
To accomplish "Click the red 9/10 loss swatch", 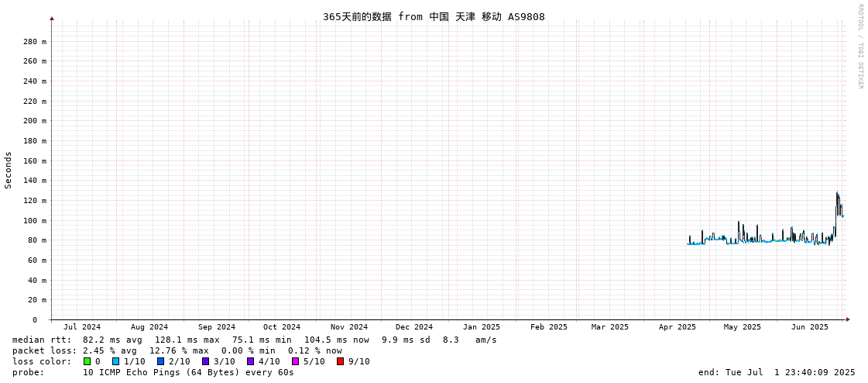I will pos(340,361).
